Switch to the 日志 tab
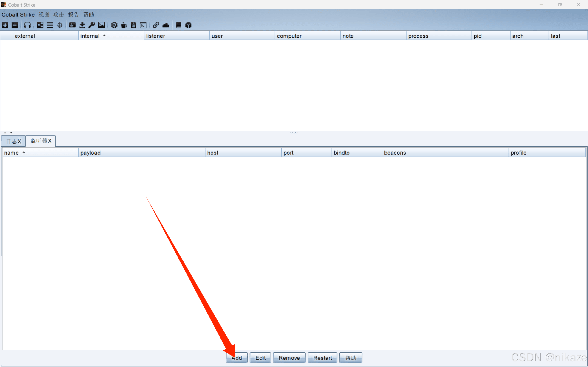The width and height of the screenshot is (588, 367). (11, 141)
